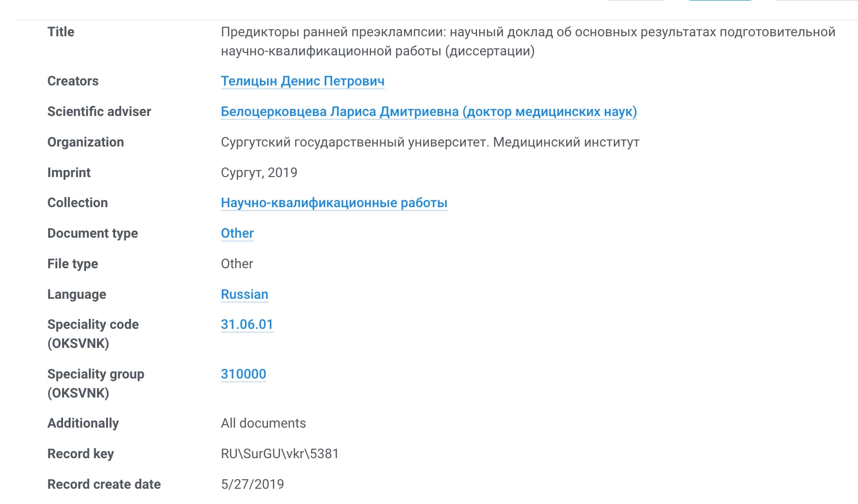Open scientific adviser Белоцерковцева Лариса Дмитриевна link
The width and height of the screenshot is (858, 504).
[x=429, y=112]
